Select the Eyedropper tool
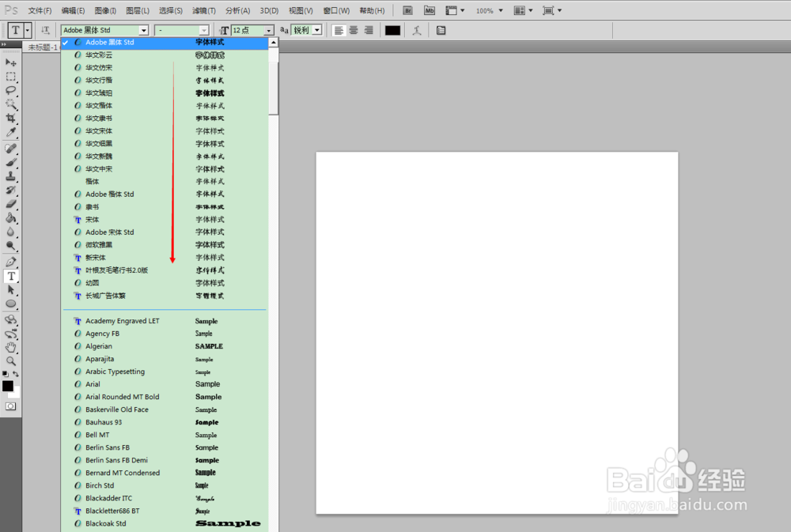Screen dimensions: 791x532 pyautogui.click(x=10, y=132)
